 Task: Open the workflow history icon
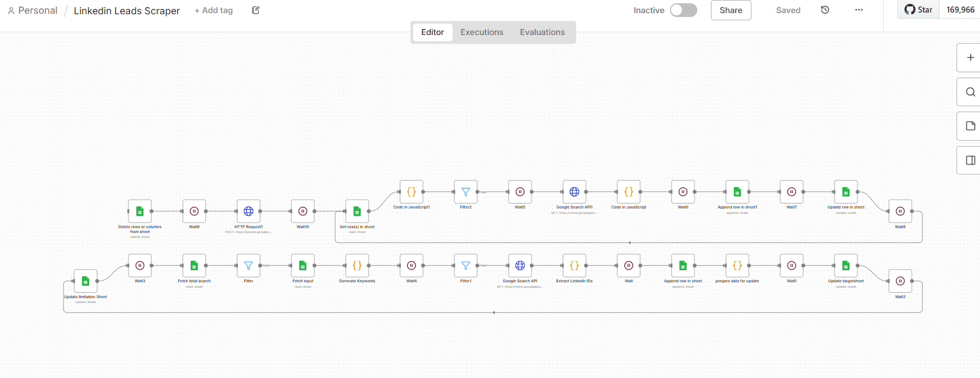coord(825,10)
